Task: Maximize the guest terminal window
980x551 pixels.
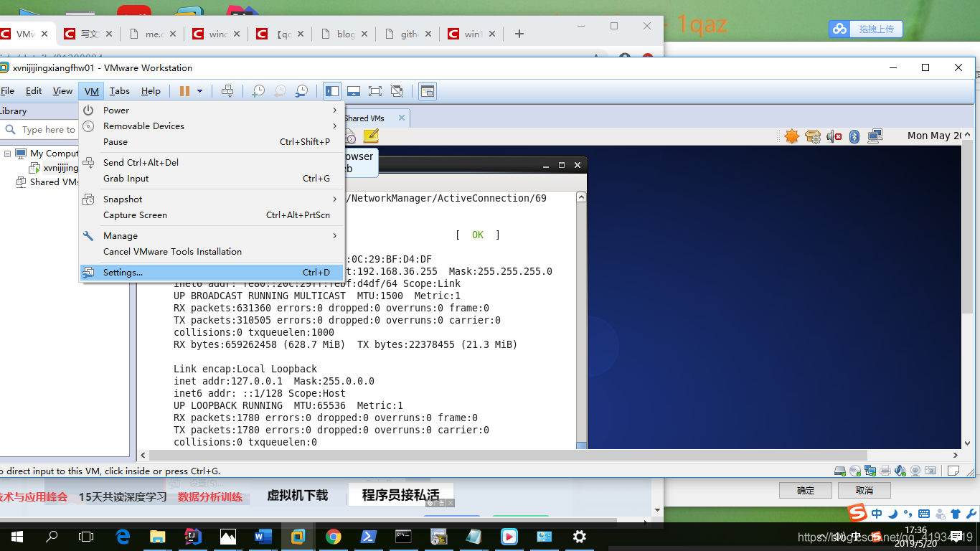Action: click(562, 165)
